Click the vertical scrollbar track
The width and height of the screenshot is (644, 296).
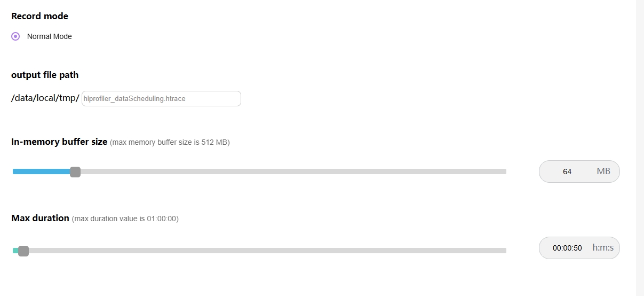640,148
